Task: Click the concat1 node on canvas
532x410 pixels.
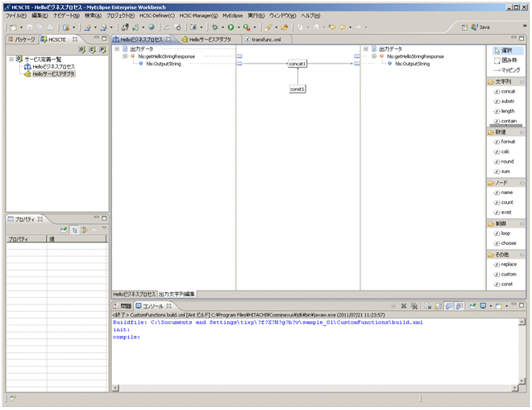Action: [x=297, y=64]
